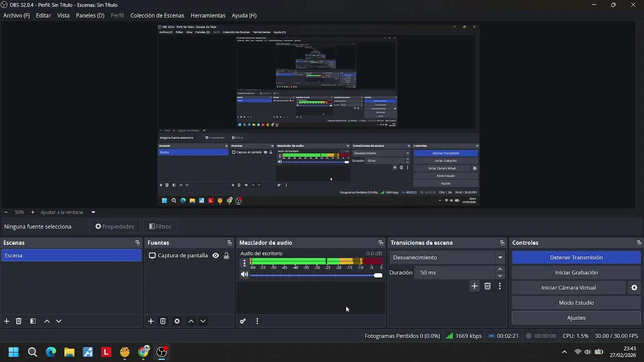Viewport: 644px width, 362px height.
Task: Move source down in the Fuentes list
Action: (x=203, y=321)
